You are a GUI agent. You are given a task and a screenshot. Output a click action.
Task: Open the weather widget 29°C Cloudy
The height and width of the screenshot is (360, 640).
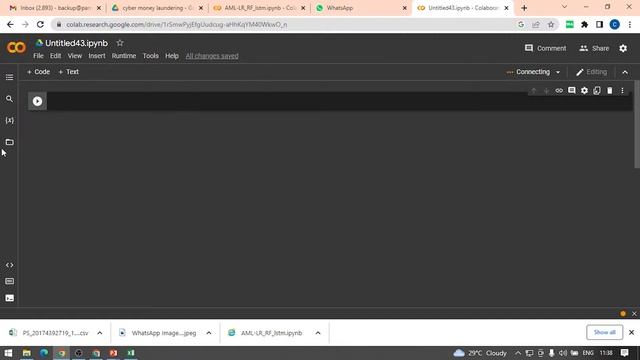(480, 353)
